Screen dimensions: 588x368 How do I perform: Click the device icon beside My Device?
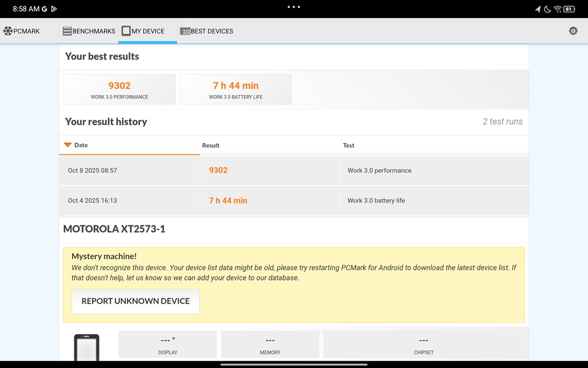pyautogui.click(x=127, y=31)
